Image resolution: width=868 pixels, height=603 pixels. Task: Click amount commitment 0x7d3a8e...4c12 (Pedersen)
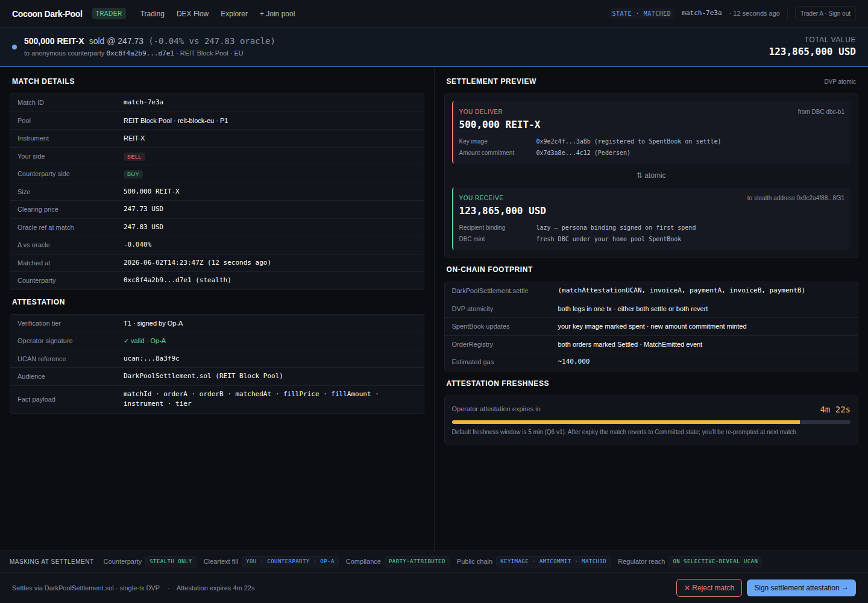pyautogui.click(x=583, y=153)
